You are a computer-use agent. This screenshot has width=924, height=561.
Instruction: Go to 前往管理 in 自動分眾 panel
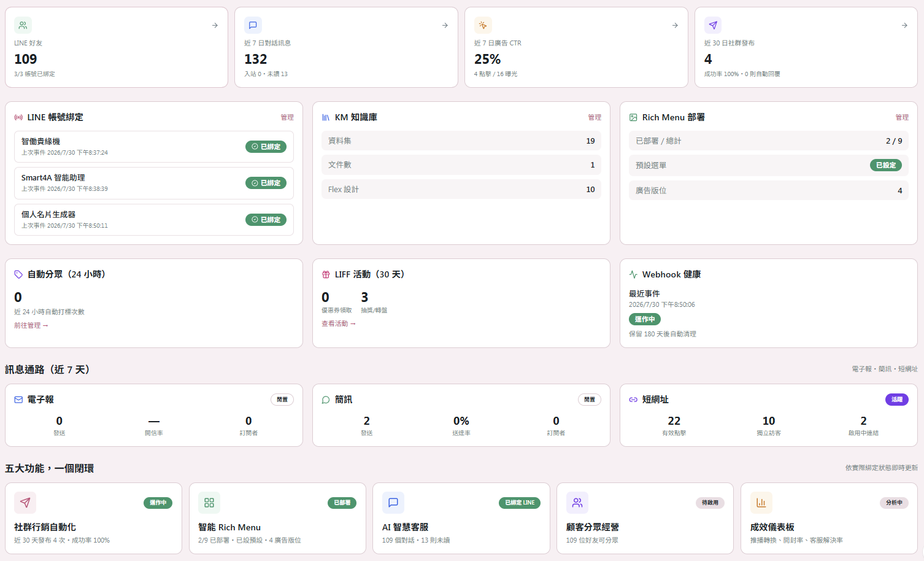[x=31, y=325]
